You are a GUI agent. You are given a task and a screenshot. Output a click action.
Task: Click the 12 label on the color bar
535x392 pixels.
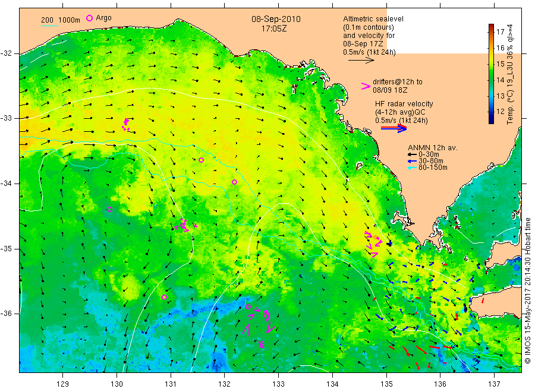click(501, 112)
